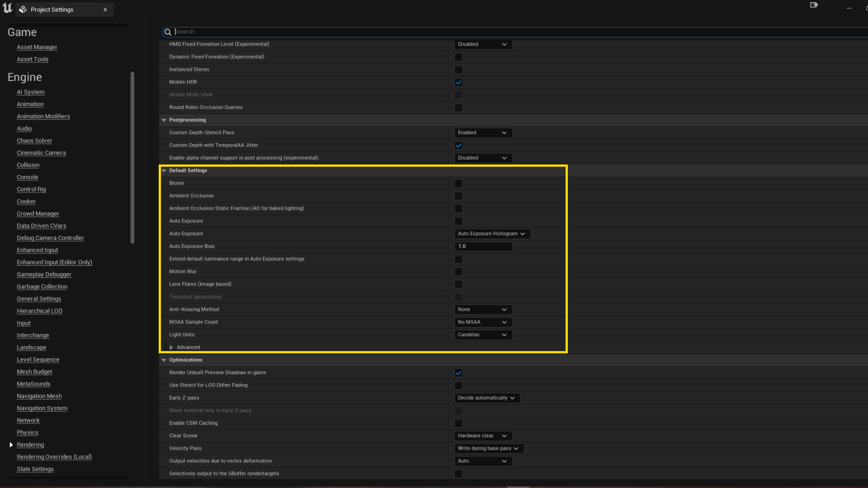
Task: Open the Light Units dropdown
Action: click(x=483, y=334)
